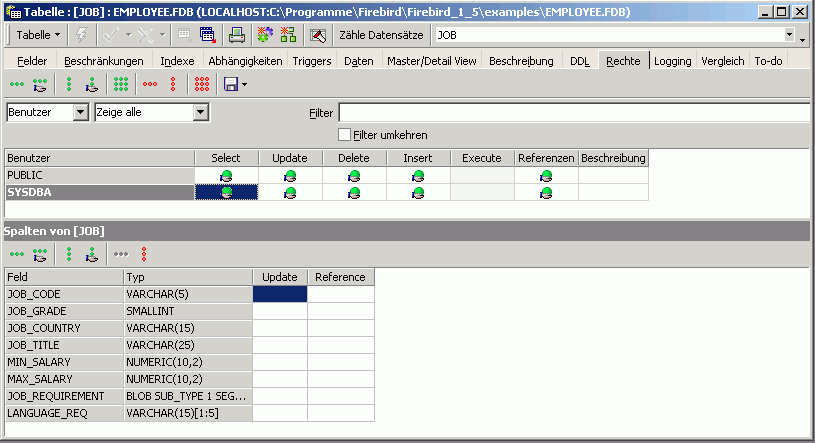Open the Tabelle dropdown menu
The height and width of the screenshot is (443, 815).
(x=38, y=35)
